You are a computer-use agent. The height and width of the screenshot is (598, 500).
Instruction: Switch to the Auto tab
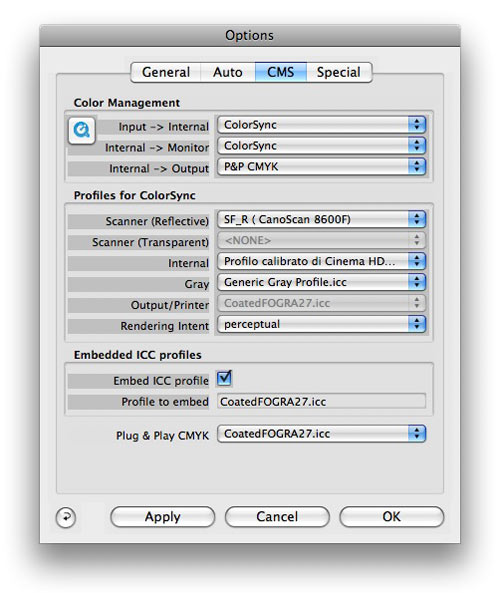pos(228,72)
